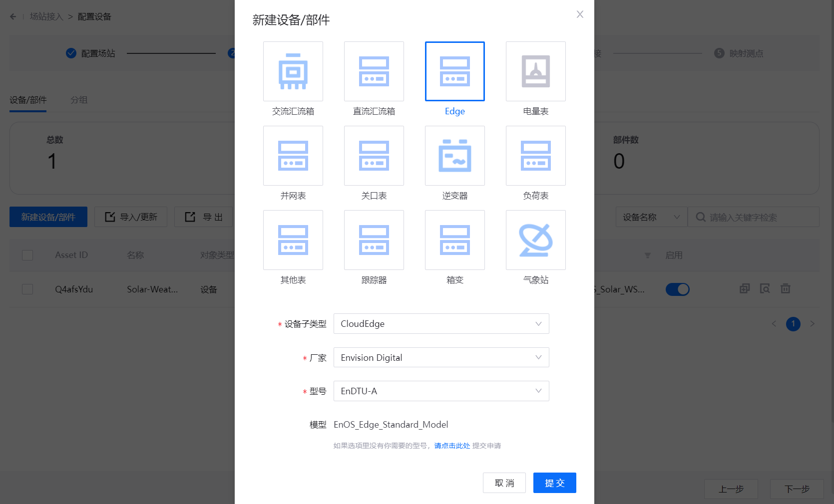This screenshot has width=834, height=504.
Task: Click the 配置场站 step
Action: pos(91,53)
